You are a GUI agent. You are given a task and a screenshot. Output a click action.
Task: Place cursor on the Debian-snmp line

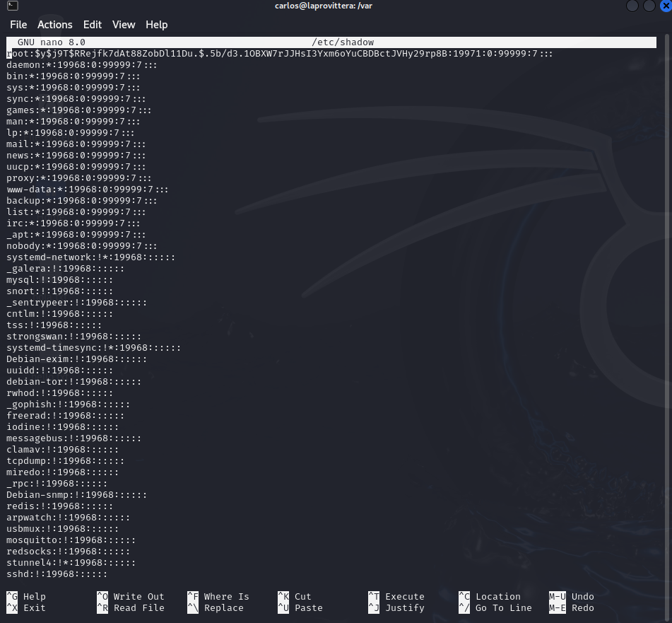76,495
